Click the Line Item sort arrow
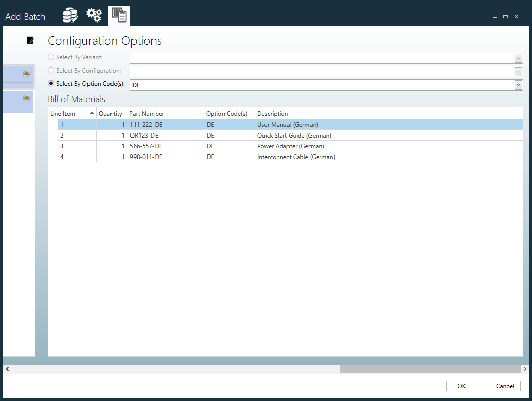The image size is (532, 401). (92, 113)
